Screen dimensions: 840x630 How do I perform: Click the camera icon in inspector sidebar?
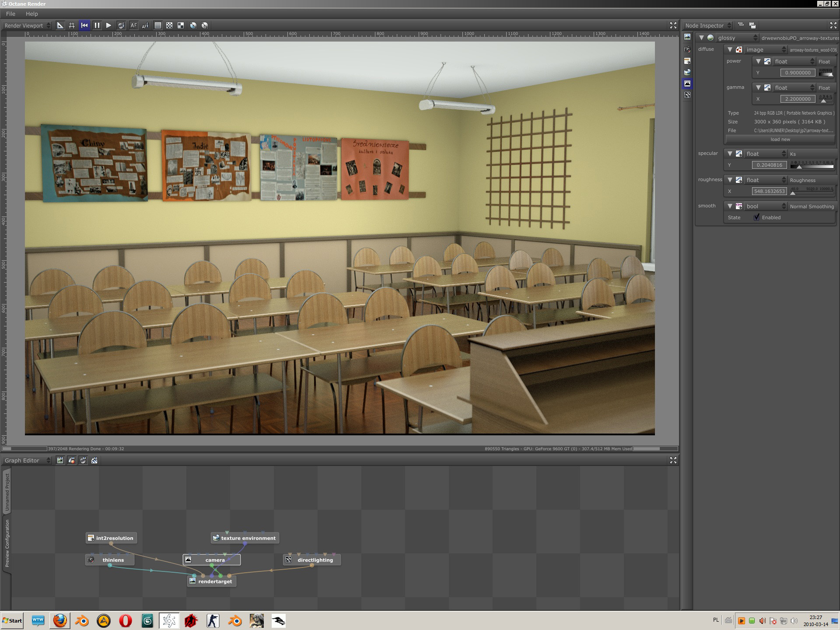coord(687,49)
